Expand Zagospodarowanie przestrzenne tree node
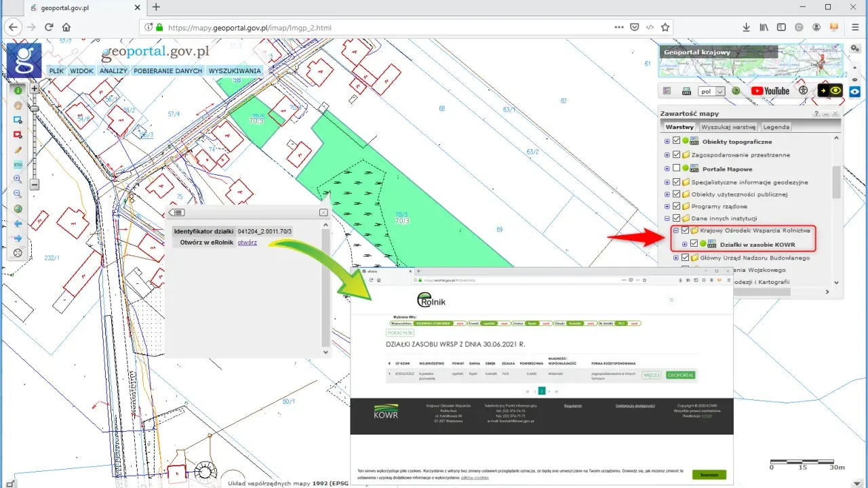This screenshot has height=488, width=868. coord(667,155)
